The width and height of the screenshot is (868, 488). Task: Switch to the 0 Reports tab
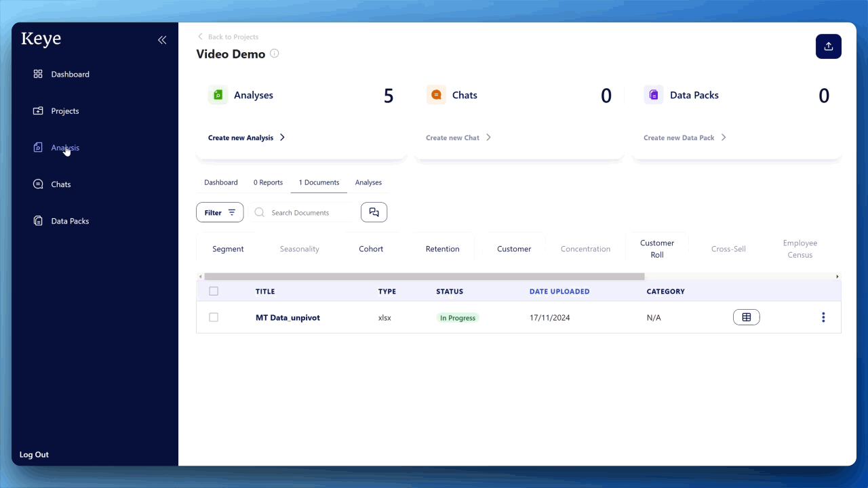coord(268,182)
